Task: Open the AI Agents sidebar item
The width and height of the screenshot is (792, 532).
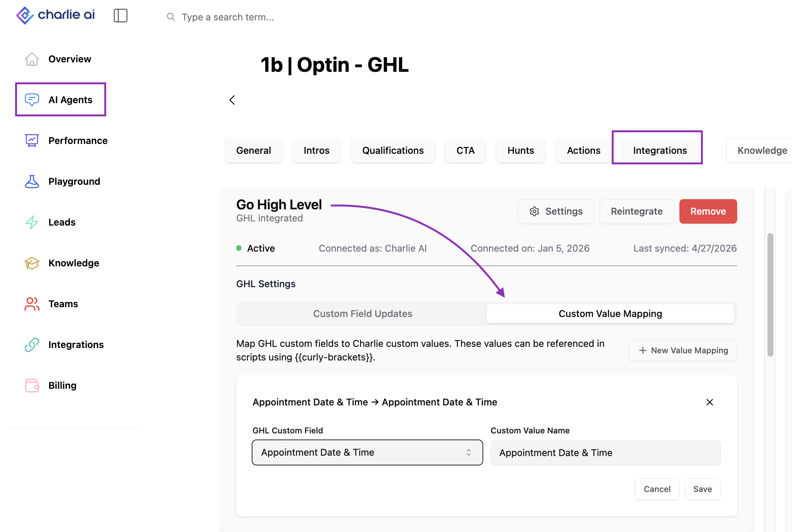Action: [60, 99]
